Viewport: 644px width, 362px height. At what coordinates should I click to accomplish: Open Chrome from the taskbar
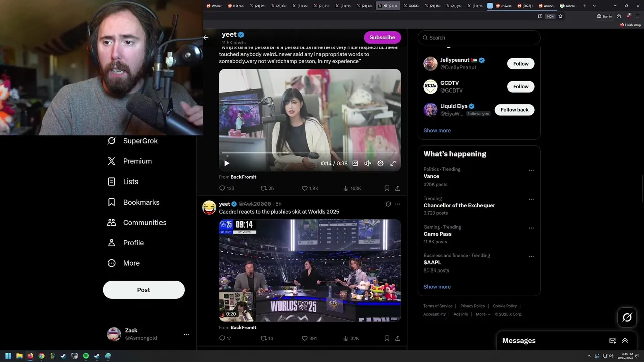coord(41,356)
